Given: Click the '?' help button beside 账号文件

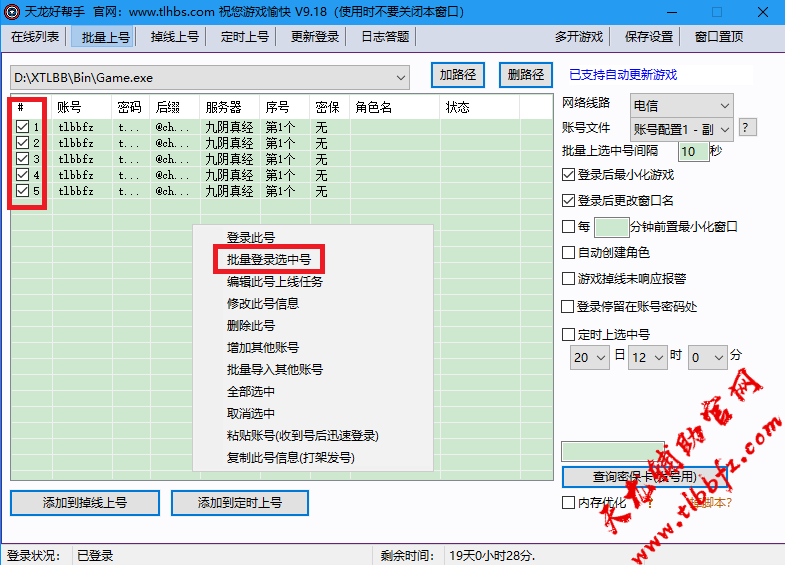Looking at the screenshot, I should 746,128.
